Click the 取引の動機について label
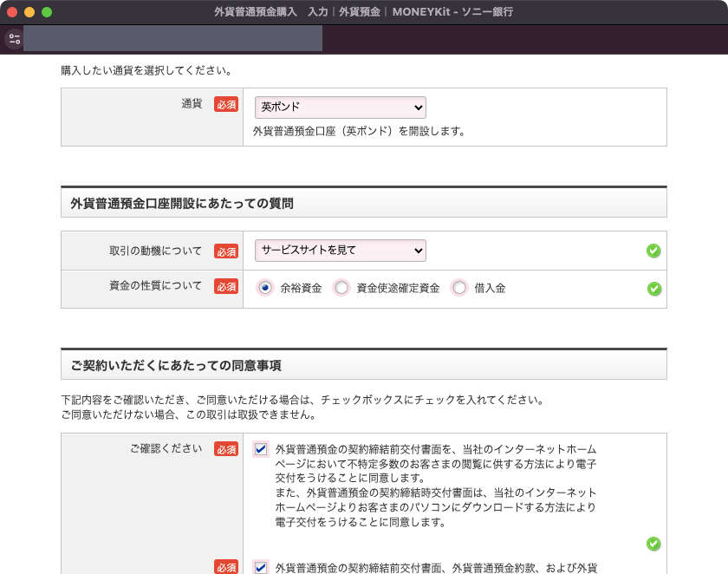This screenshot has width=728, height=574. 155,251
